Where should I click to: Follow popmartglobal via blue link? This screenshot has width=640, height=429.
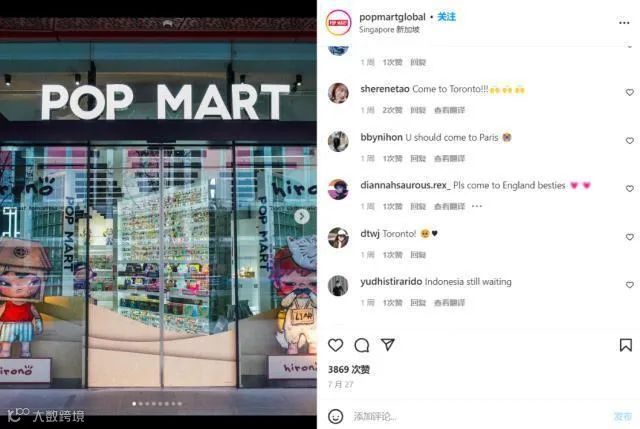[x=447, y=17]
